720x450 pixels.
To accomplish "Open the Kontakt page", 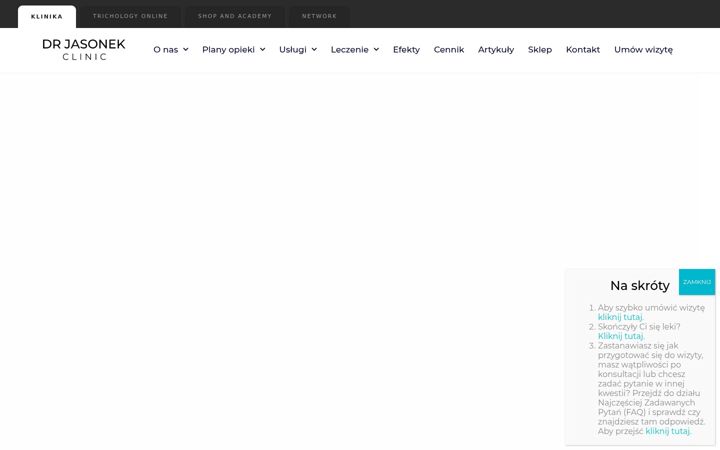I will [583, 50].
